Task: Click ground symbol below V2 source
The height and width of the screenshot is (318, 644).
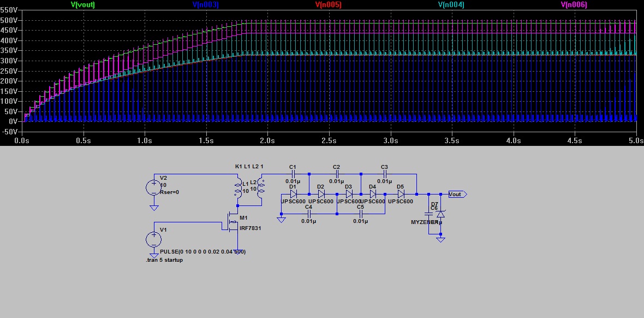Action: (x=153, y=208)
